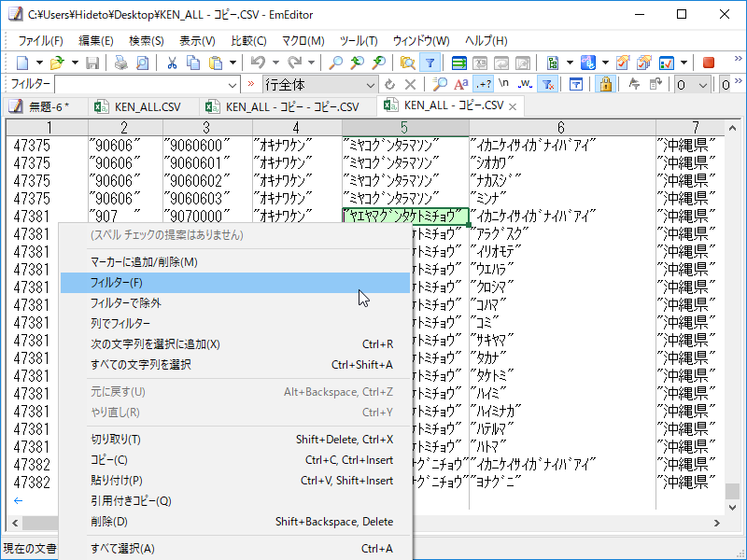Toggle negative filter funnel icon
This screenshot has width=747, height=560.
[547, 85]
